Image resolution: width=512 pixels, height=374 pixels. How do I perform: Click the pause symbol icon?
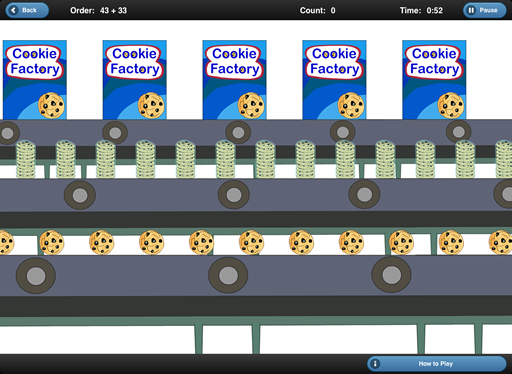pyautogui.click(x=471, y=10)
